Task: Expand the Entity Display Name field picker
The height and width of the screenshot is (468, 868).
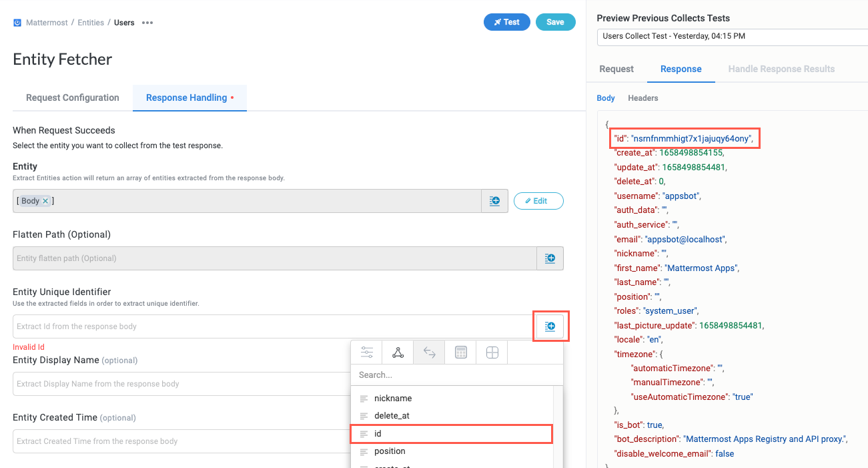Action: (x=550, y=384)
